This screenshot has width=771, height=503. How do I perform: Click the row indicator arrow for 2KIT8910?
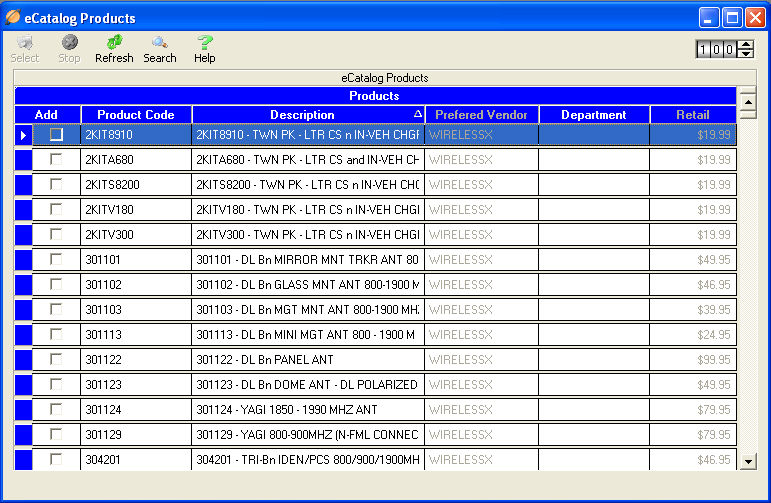[23, 135]
